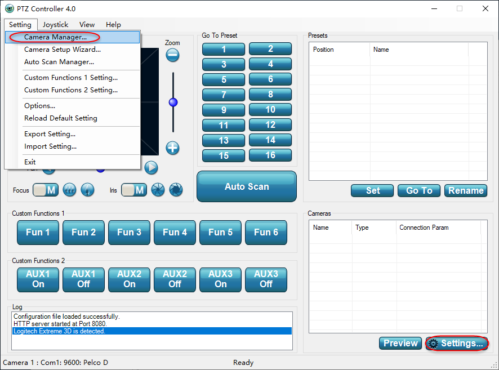Image resolution: width=499 pixels, height=370 pixels.
Task: Click the Set preset button
Action: 372,191
